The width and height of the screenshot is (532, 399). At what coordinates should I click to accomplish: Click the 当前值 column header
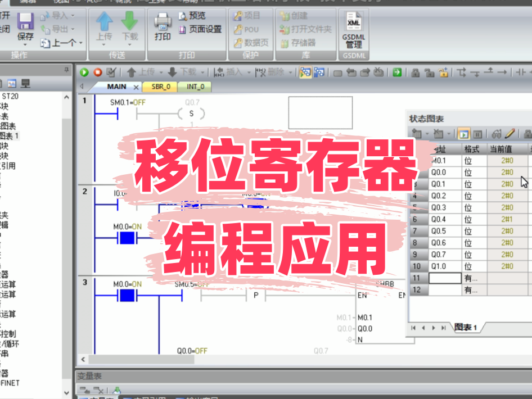pos(507,149)
